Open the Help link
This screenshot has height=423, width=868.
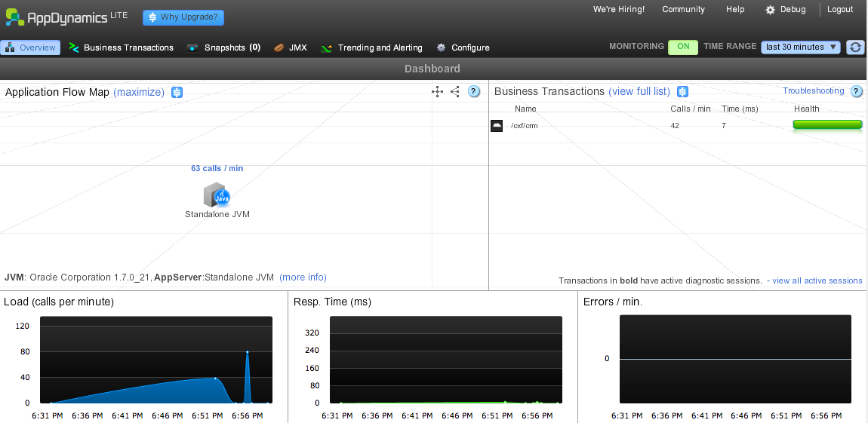point(735,9)
